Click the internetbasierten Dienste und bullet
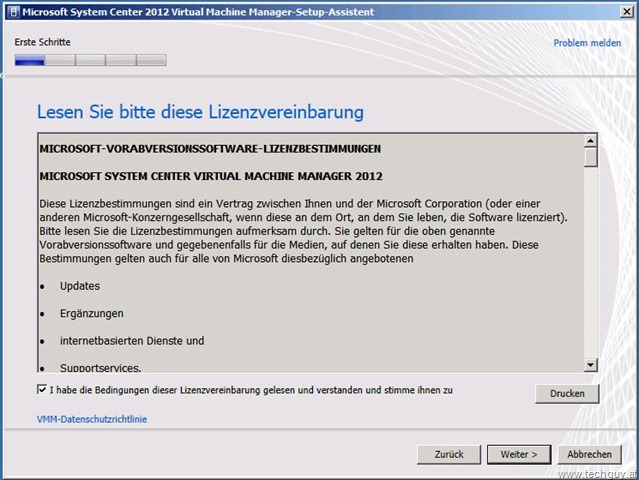Image resolution: width=639 pixels, height=480 pixels. click(132, 341)
